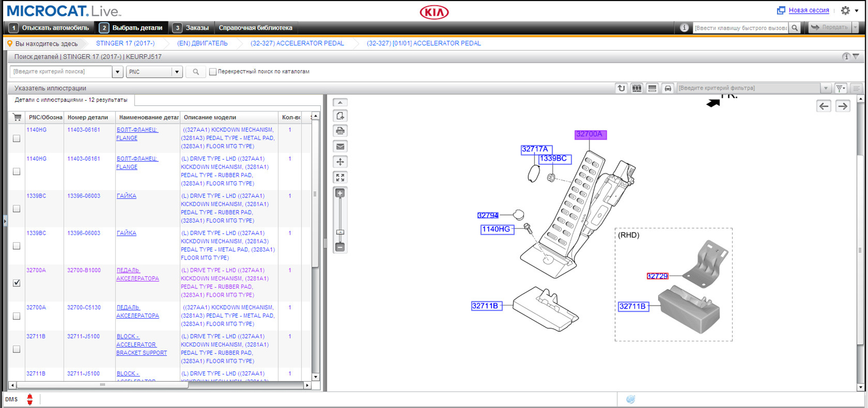Image resolution: width=868 pixels, height=408 pixels.
Task: Click the print icon in illustration toolbar
Action: 340,131
